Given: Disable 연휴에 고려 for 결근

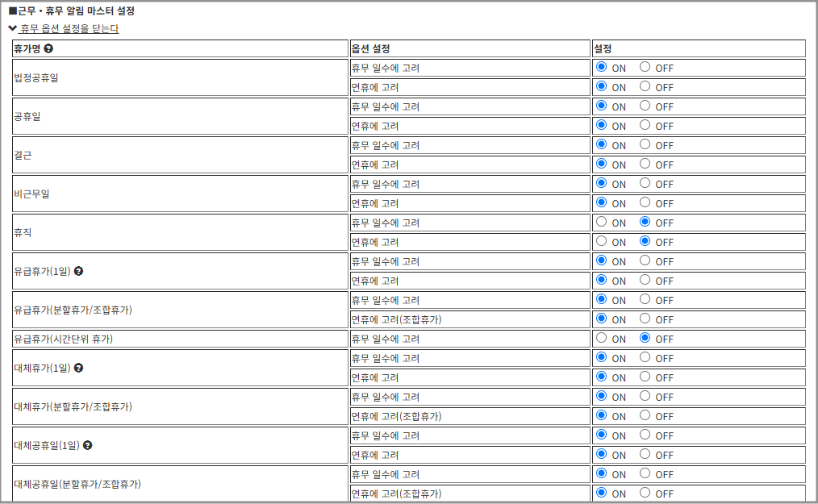Looking at the screenshot, I should [x=645, y=164].
